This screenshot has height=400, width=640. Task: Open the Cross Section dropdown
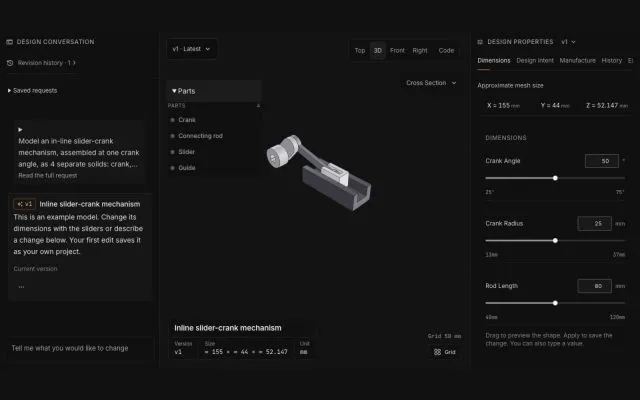tap(431, 83)
